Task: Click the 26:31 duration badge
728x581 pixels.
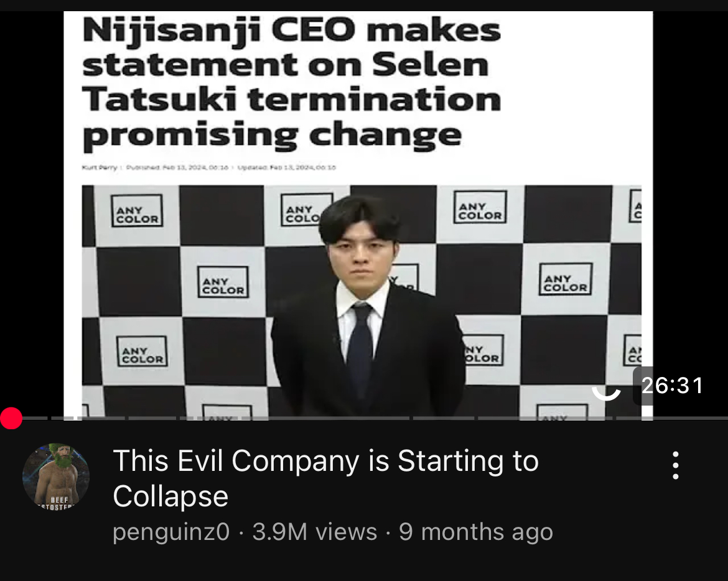Action: coord(672,386)
